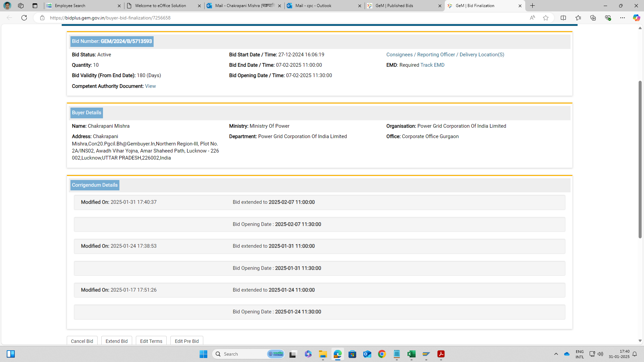644x362 pixels.
Task: Open Favorites list icon
Action: click(x=578, y=18)
